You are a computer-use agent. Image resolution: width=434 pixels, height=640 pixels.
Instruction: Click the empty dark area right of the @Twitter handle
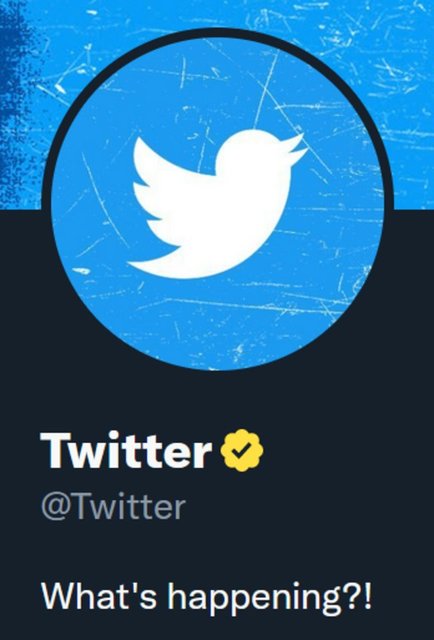pyautogui.click(x=310, y=507)
